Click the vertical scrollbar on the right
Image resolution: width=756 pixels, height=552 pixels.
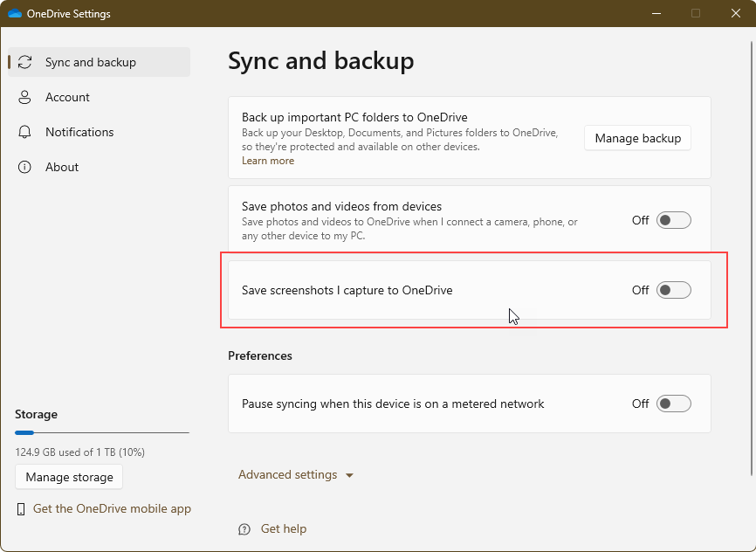(x=751, y=259)
